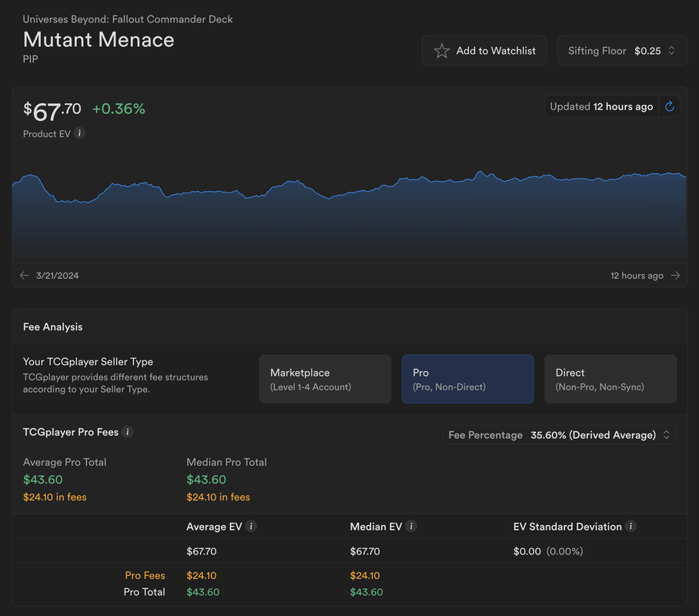This screenshot has width=699, height=616.
Task: Click the Updated 12 hours ago label
Action: coord(601,106)
